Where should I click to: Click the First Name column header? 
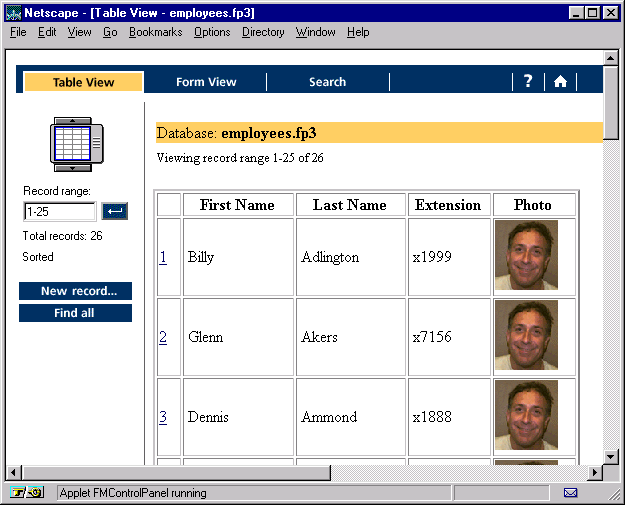click(238, 205)
